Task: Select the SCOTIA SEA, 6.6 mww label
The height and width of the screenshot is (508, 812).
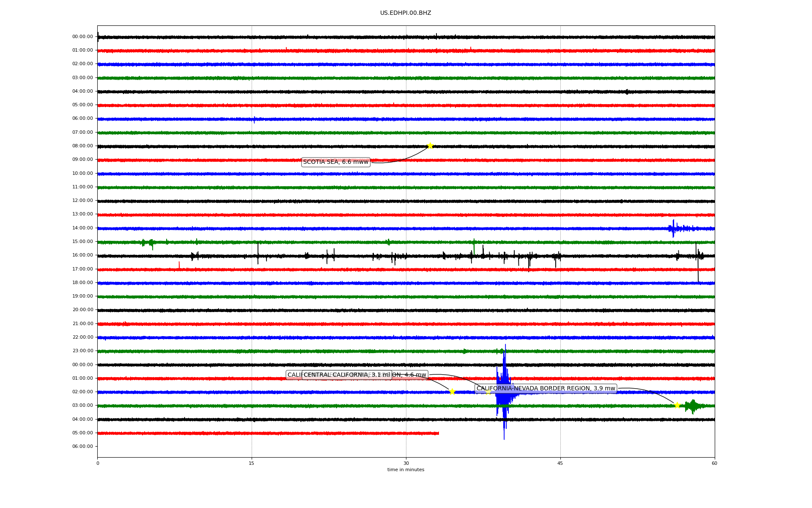Action: tap(336, 162)
